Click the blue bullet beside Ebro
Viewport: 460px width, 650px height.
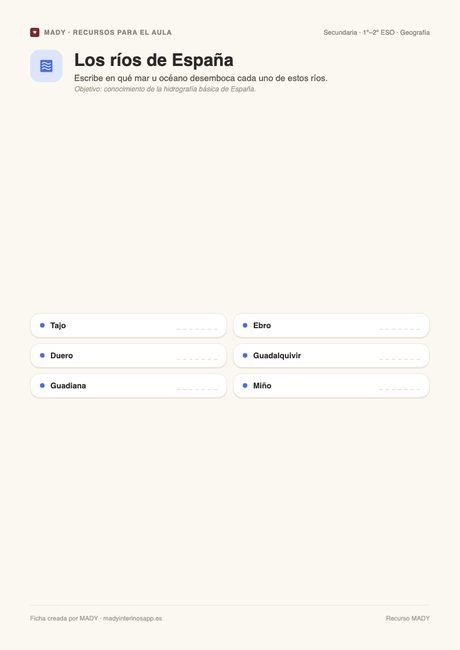pyautogui.click(x=245, y=325)
